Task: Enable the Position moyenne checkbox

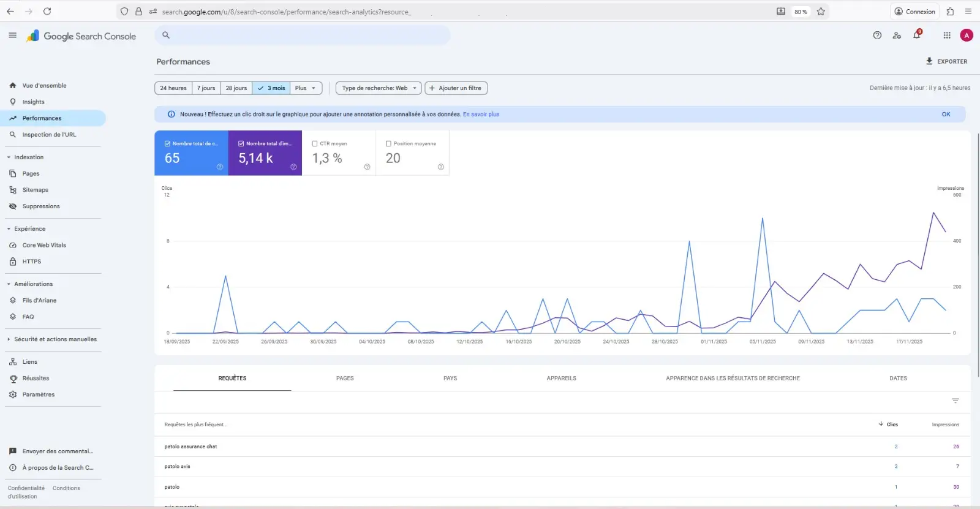Action: coord(388,144)
